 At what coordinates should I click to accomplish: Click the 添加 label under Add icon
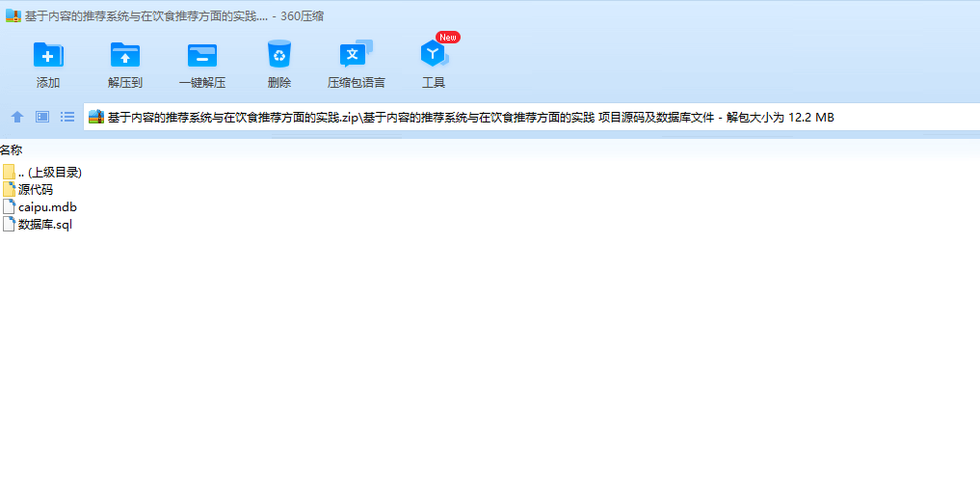tap(48, 83)
